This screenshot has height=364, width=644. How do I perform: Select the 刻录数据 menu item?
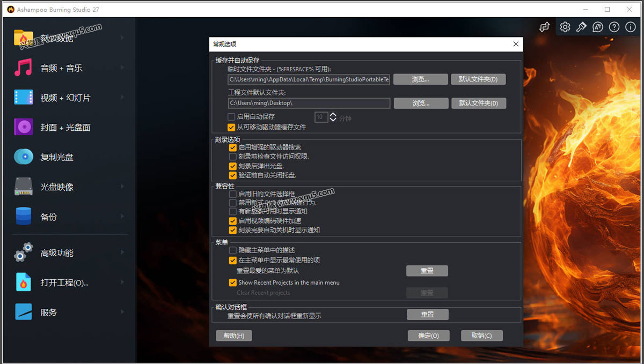tap(57, 38)
